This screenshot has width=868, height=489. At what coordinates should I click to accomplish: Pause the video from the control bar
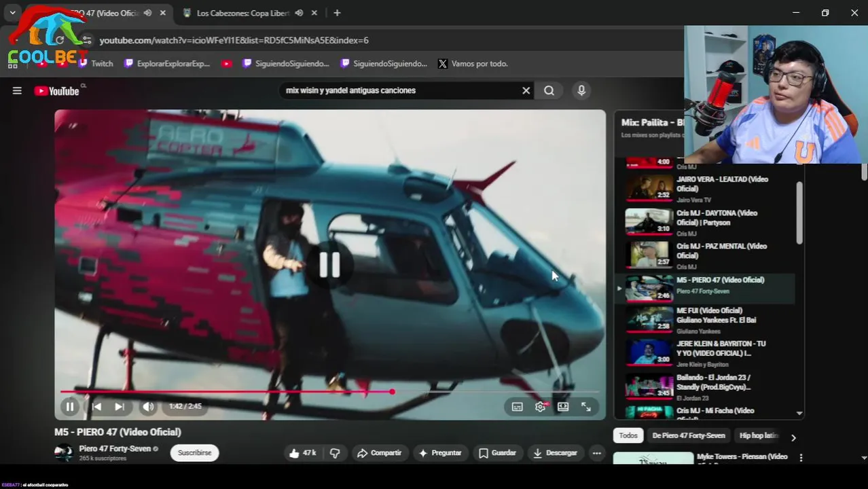[x=70, y=406]
